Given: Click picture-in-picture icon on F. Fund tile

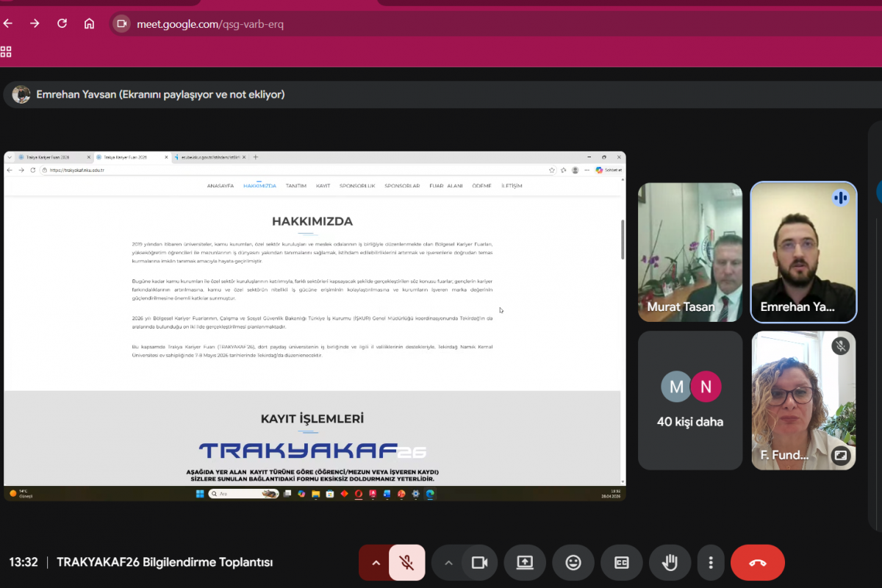Looking at the screenshot, I should 840,456.
